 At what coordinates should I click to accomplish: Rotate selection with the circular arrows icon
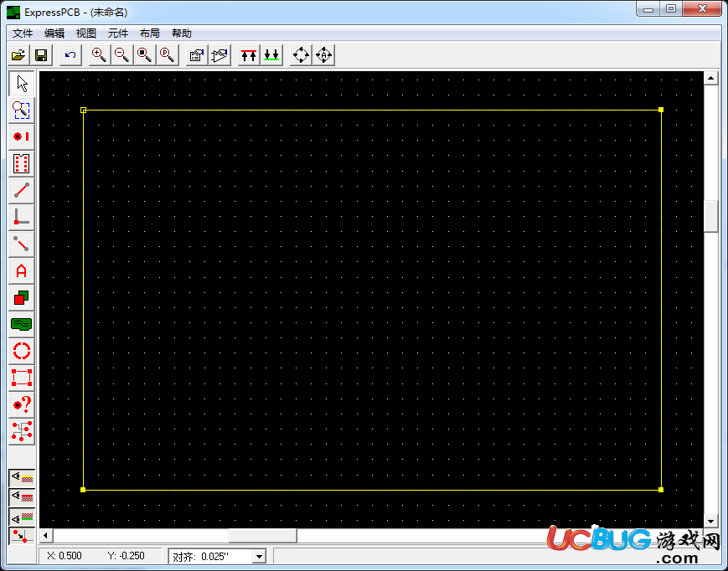301,55
